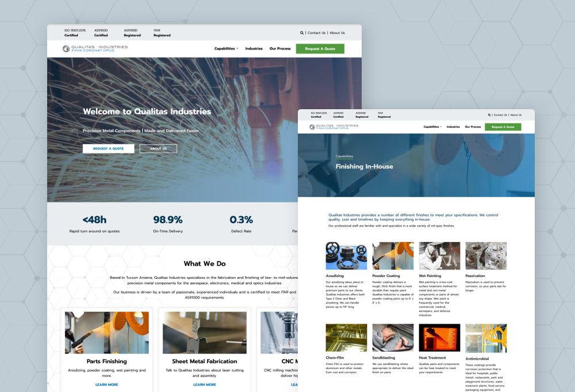Select the Sandblasting thumbnail image
575x392 pixels.
click(x=393, y=338)
